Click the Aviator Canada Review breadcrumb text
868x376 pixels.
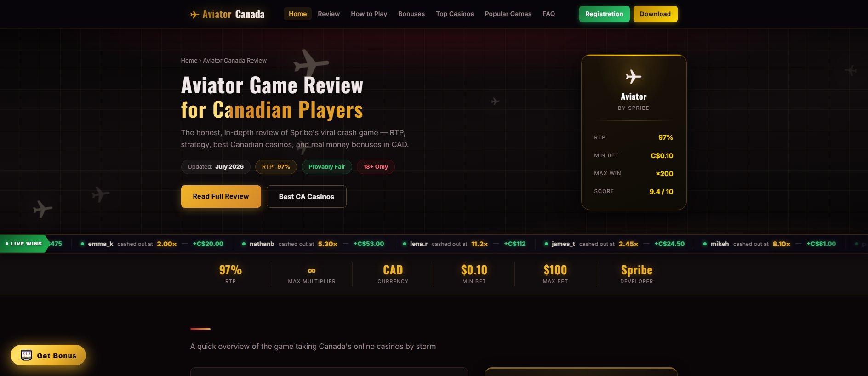(235, 61)
